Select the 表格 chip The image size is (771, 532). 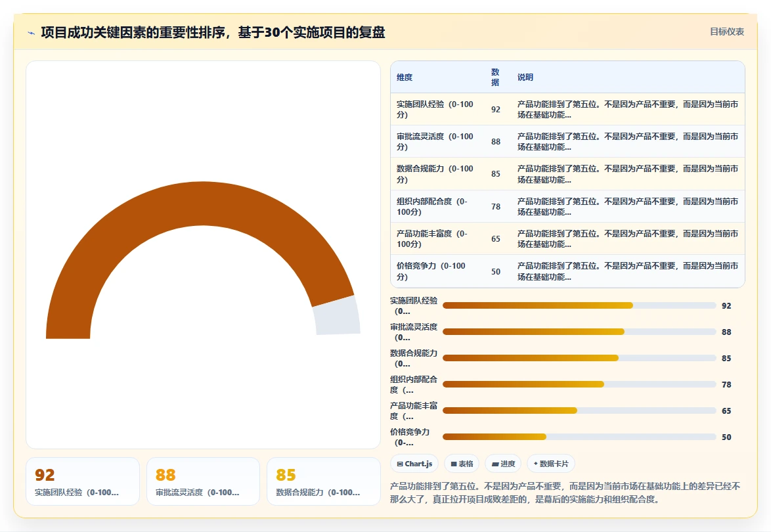tap(462, 464)
